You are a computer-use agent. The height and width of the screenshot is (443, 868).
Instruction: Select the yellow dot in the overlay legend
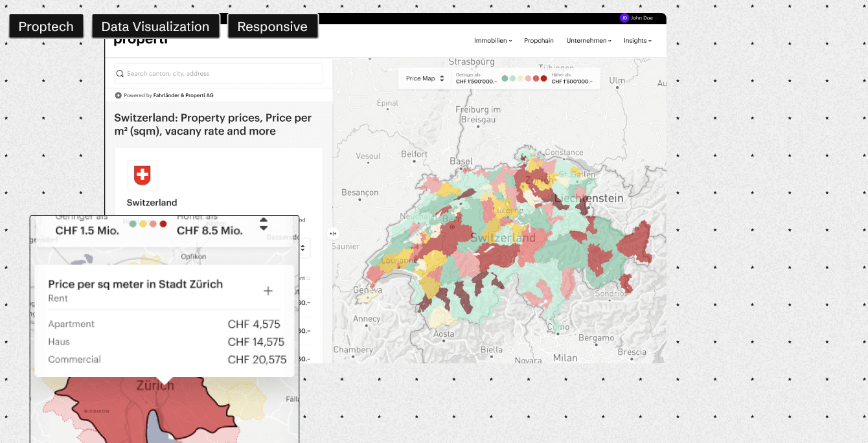click(143, 223)
